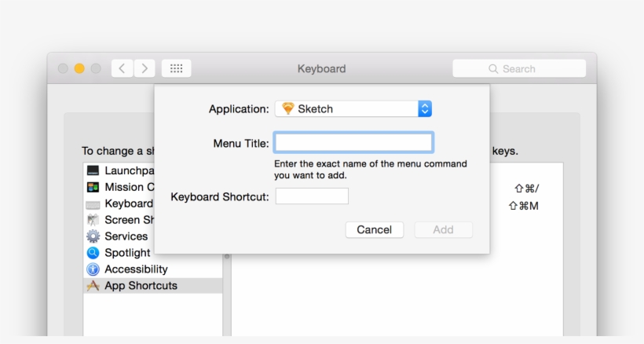The width and height of the screenshot is (644, 344).
Task: Select the Screen Shots icon
Action: pyautogui.click(x=93, y=220)
